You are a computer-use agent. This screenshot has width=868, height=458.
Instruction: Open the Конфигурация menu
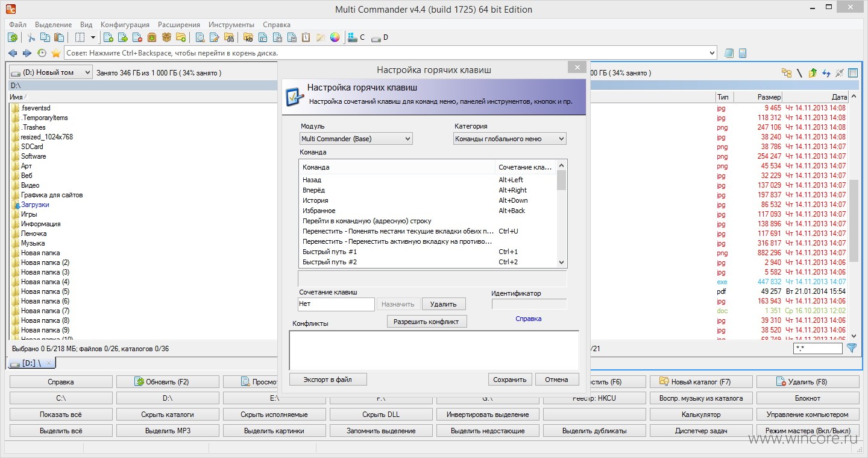tap(125, 25)
